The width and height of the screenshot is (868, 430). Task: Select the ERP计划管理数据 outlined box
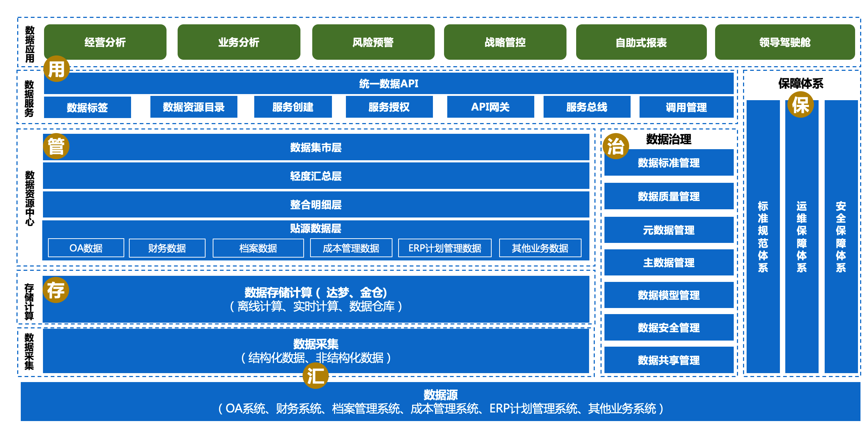(x=445, y=248)
